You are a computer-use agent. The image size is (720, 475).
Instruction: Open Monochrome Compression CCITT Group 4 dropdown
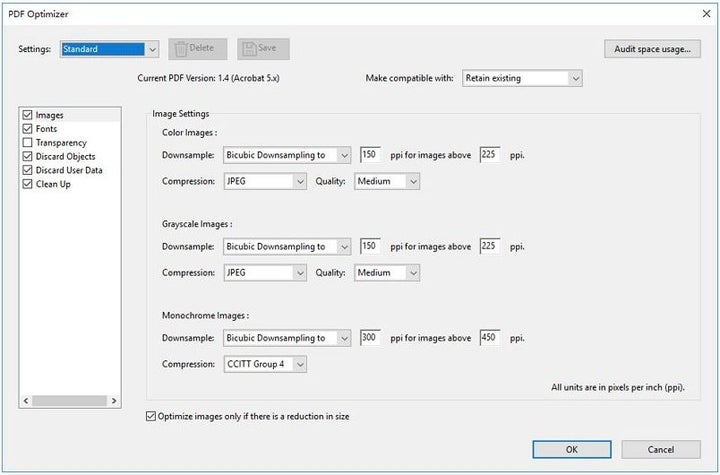(264, 364)
